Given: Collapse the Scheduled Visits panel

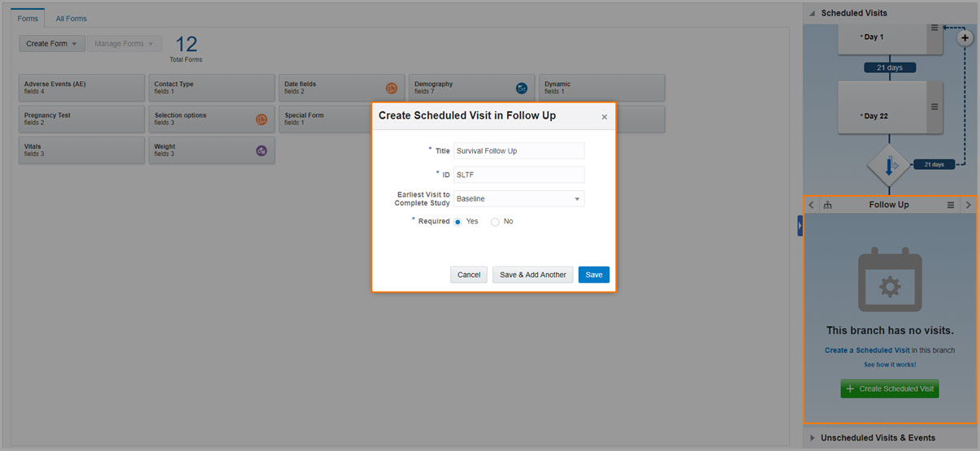Looking at the screenshot, I should point(812,14).
